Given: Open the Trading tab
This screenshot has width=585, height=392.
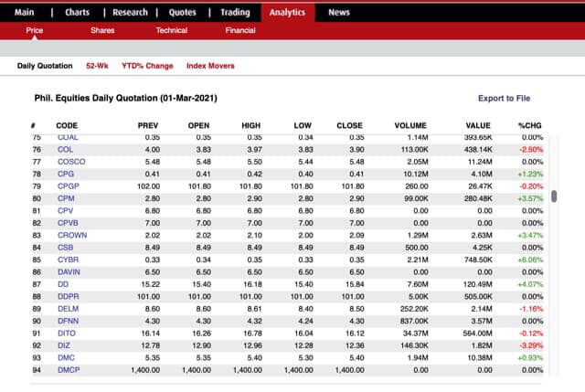Looking at the screenshot, I should (236, 12).
